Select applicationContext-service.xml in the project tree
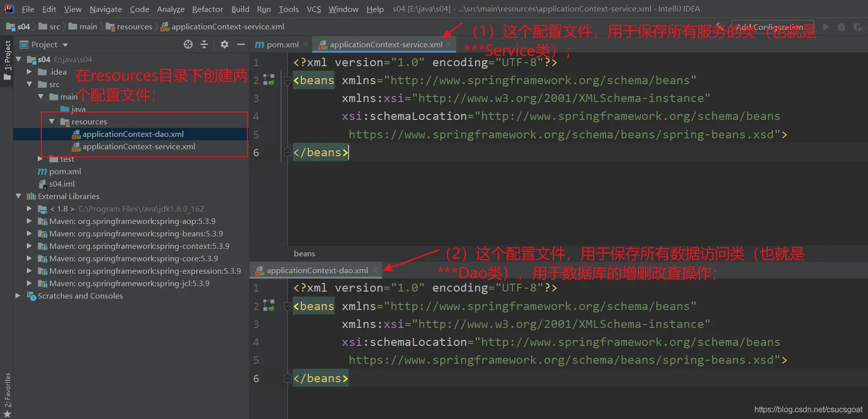868x419 pixels. pyautogui.click(x=138, y=146)
